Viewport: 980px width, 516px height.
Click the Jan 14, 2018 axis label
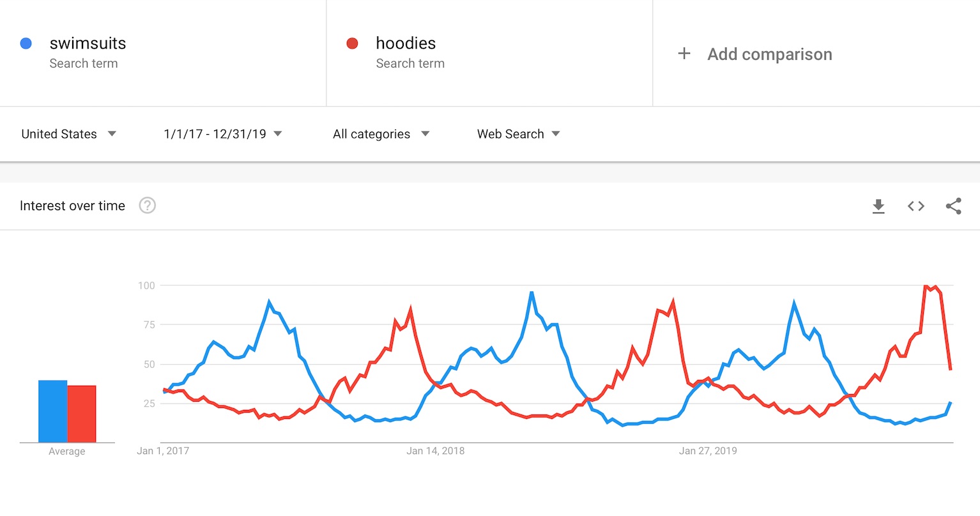click(x=436, y=451)
